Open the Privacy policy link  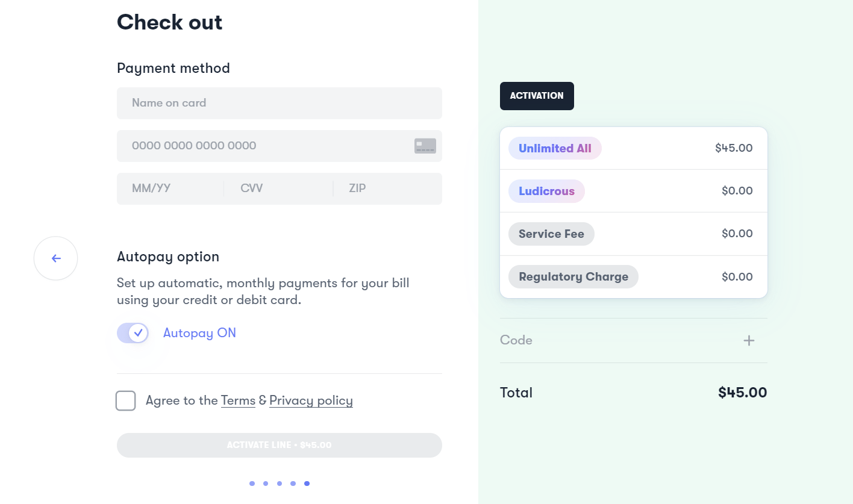pos(311,400)
